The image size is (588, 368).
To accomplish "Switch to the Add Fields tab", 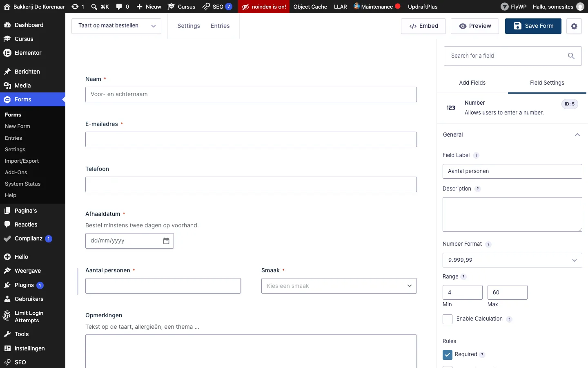I will pos(472,83).
